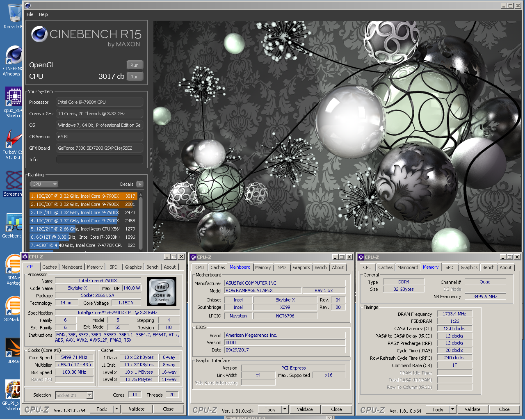Click the Mainboard model ROG RAMPAGE VI APEX
525x420 pixels.
coord(263,290)
